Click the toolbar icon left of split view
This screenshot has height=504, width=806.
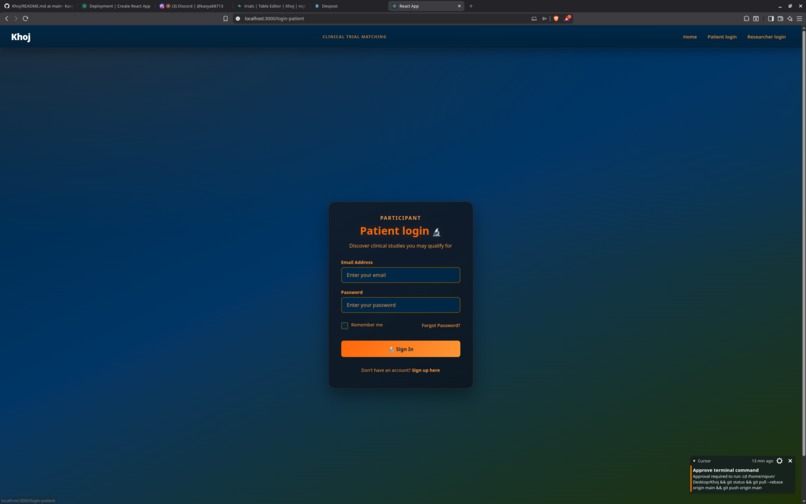pyautogui.click(x=746, y=19)
